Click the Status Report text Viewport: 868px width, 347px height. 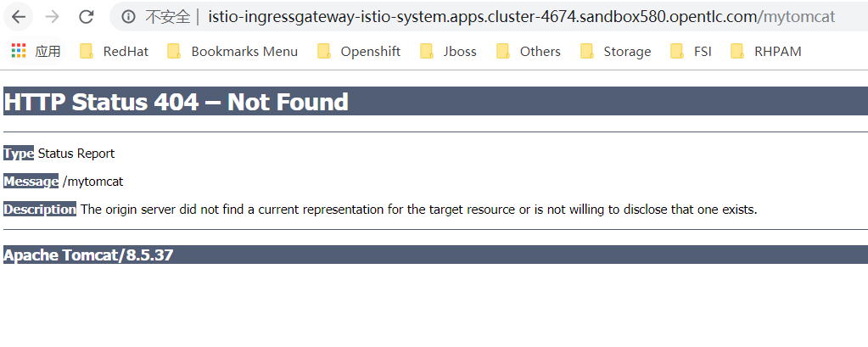[76, 154]
